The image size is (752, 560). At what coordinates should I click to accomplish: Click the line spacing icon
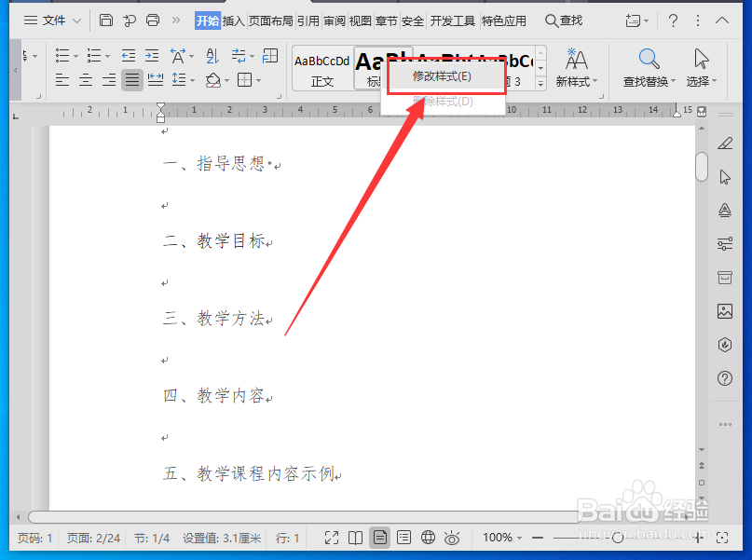pos(179,79)
